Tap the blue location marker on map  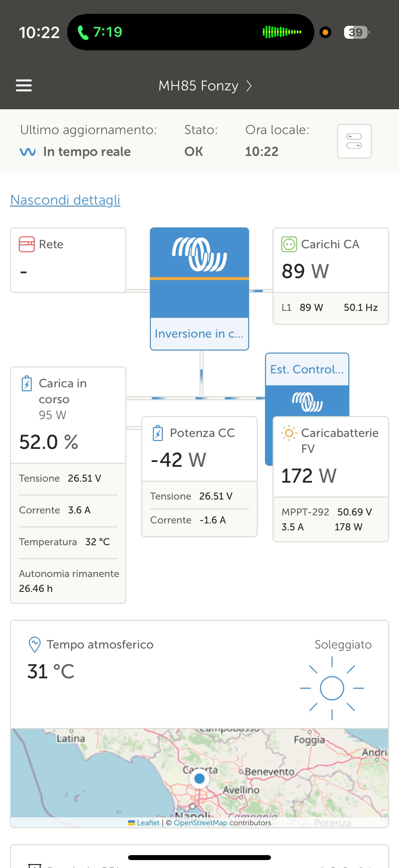199,779
